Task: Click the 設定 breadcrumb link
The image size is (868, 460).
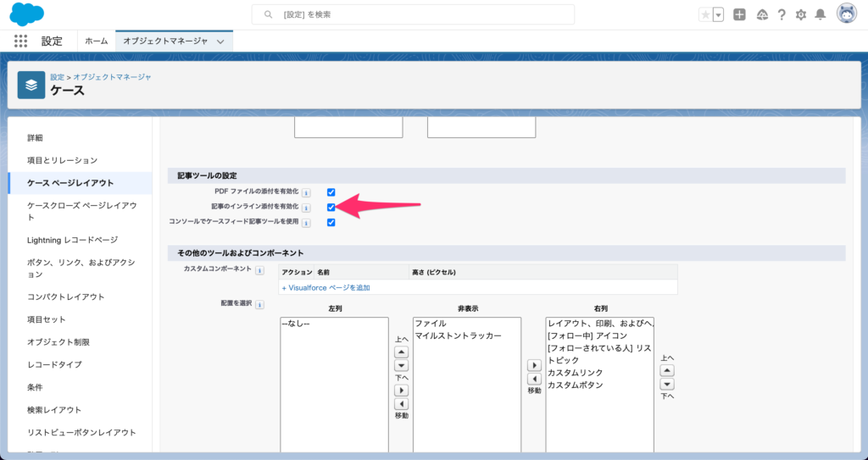Action: click(58, 77)
